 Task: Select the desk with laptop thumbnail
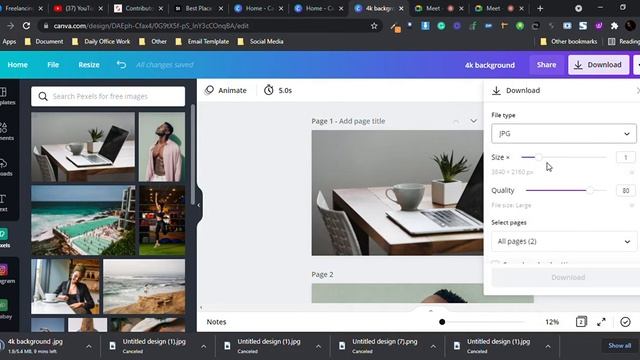point(83,147)
